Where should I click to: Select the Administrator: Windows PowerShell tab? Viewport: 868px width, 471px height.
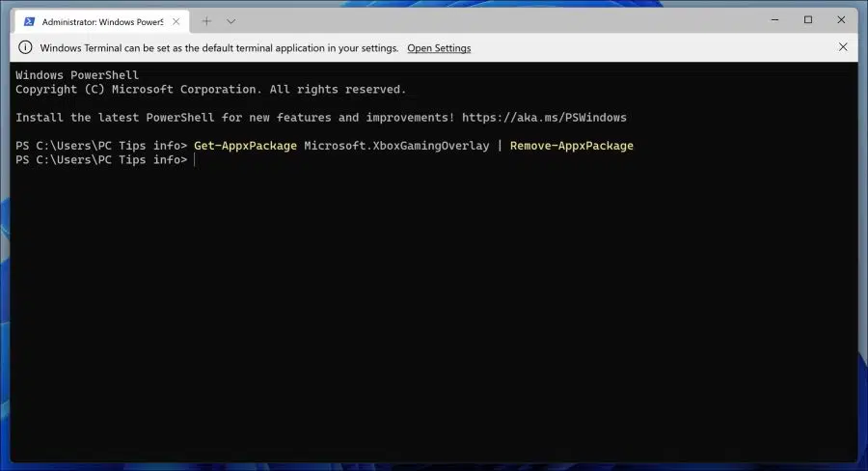pyautogui.click(x=102, y=21)
